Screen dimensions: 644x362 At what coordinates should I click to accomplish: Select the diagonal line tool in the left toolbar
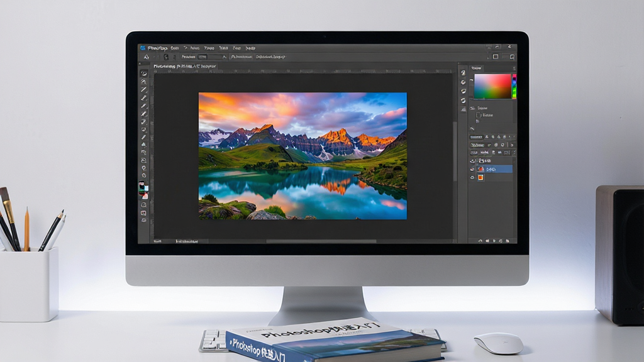[144, 90]
